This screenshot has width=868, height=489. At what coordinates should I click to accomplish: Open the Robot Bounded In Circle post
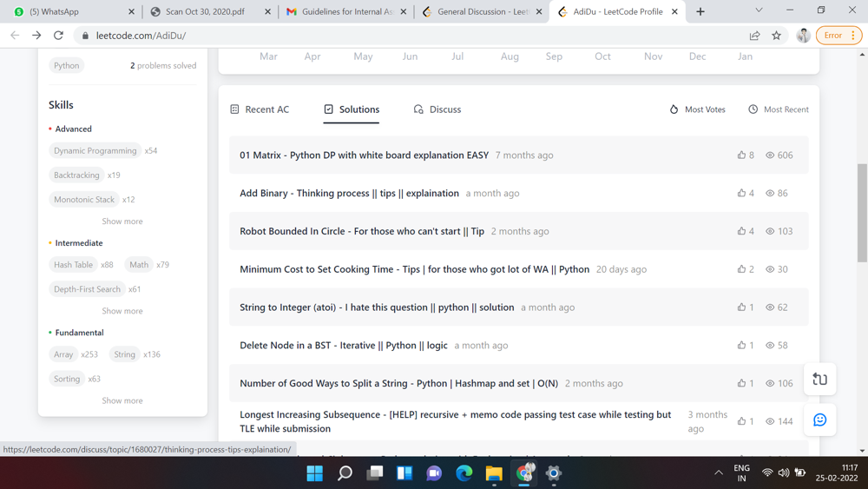[x=362, y=232]
